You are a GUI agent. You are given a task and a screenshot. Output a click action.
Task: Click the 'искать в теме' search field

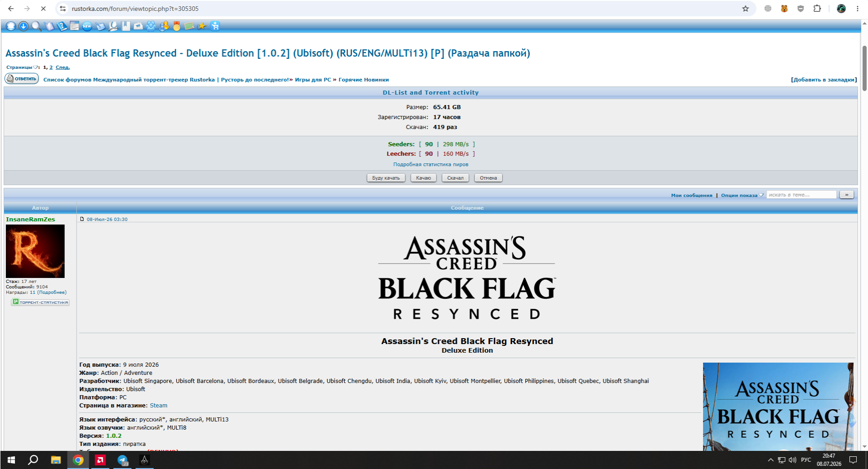pyautogui.click(x=801, y=195)
